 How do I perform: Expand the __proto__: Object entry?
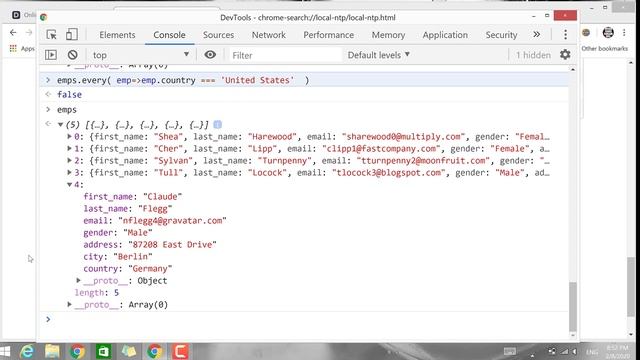tap(78, 280)
